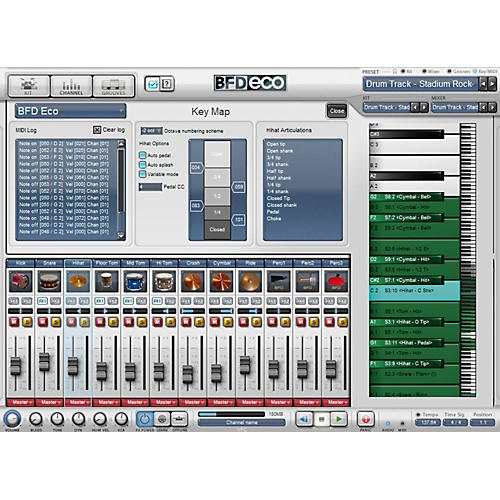Screen dimensions: 500x500
Task: Click the Tune knob
Action: coord(57,419)
